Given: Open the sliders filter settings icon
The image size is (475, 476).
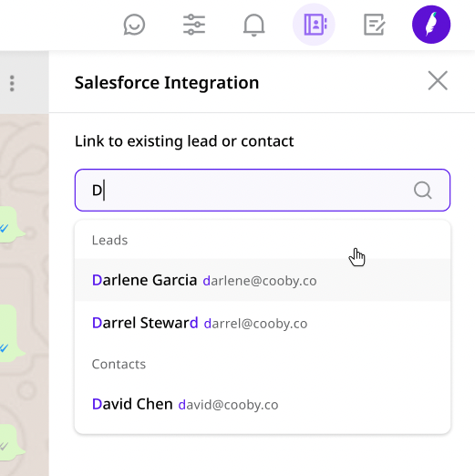Looking at the screenshot, I should pos(194,25).
